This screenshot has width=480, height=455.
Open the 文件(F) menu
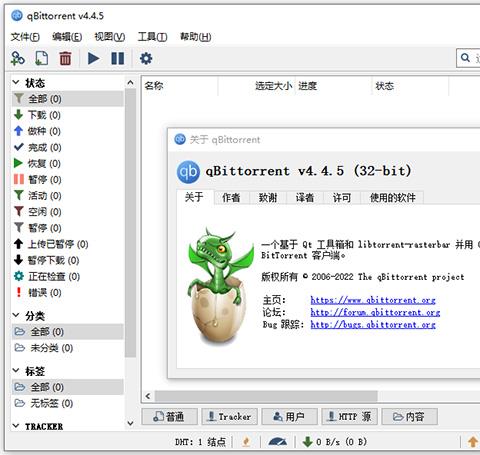[25, 37]
